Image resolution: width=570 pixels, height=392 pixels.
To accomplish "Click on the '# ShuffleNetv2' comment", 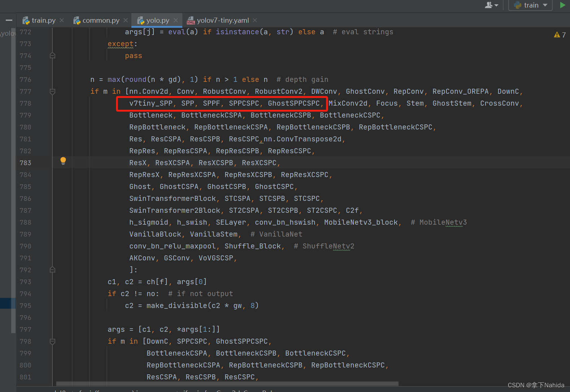I will pyautogui.click(x=324, y=246).
